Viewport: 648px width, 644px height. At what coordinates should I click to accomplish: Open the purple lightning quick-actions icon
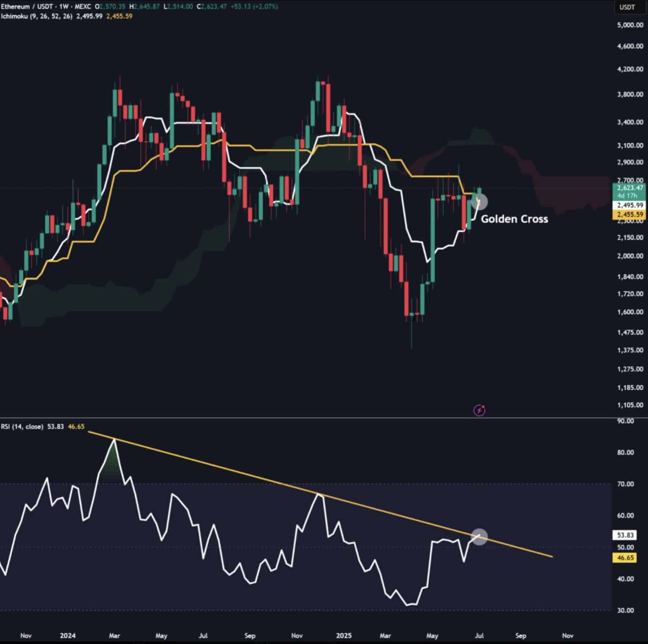point(479,410)
